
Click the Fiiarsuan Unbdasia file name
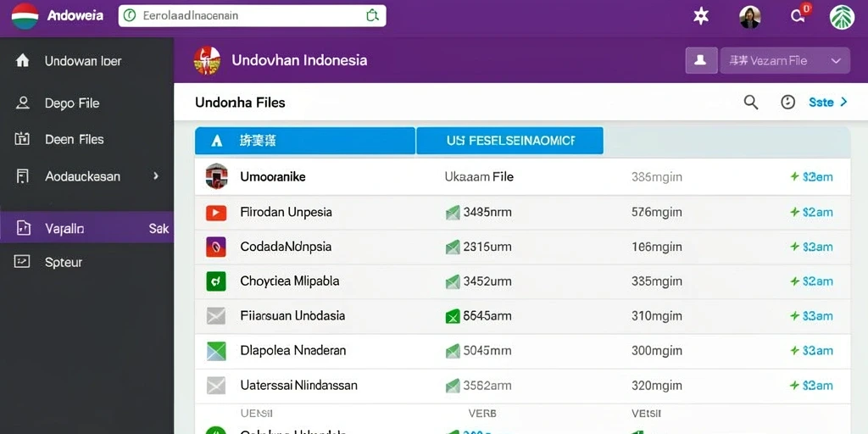click(292, 316)
